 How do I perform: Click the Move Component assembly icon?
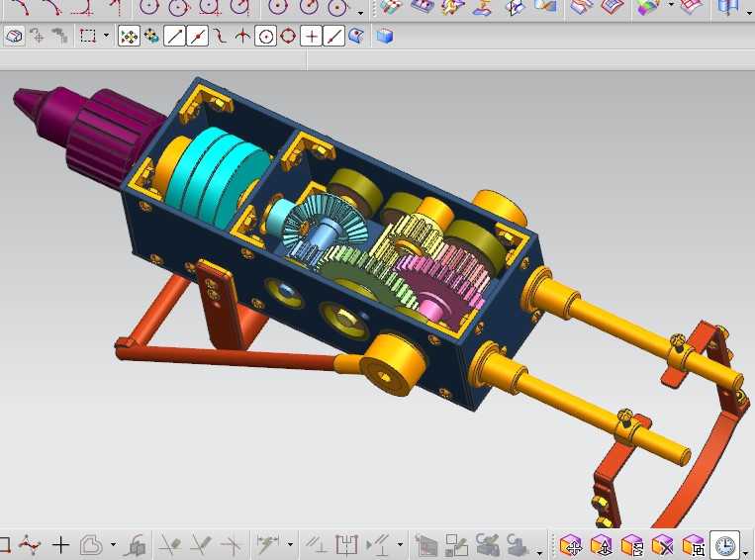click(x=571, y=546)
